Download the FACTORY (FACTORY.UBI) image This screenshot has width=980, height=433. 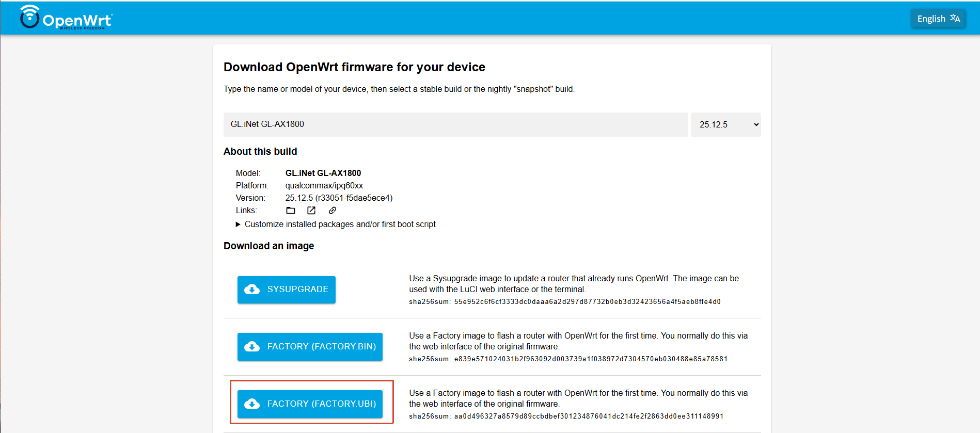310,404
